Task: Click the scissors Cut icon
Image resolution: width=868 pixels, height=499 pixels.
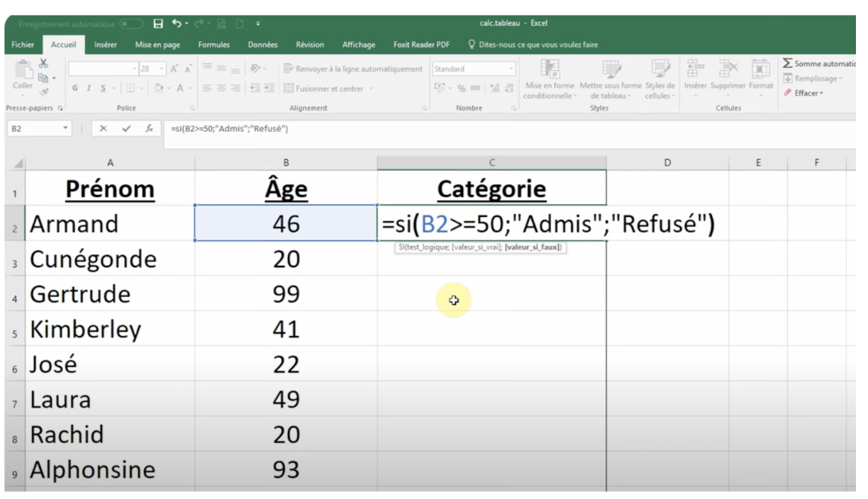Action: click(x=44, y=64)
